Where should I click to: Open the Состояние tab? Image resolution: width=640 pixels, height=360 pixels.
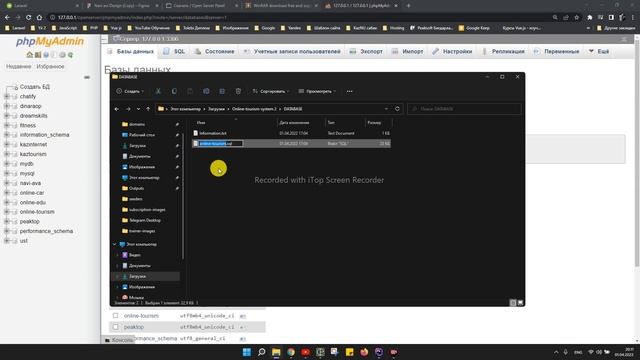coord(215,51)
